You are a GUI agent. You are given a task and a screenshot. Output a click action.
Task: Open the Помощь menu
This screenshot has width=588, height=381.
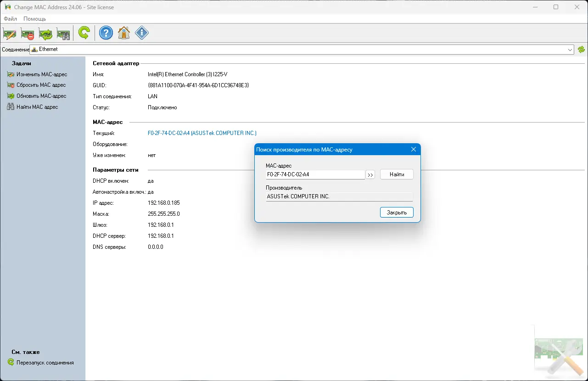coord(34,19)
